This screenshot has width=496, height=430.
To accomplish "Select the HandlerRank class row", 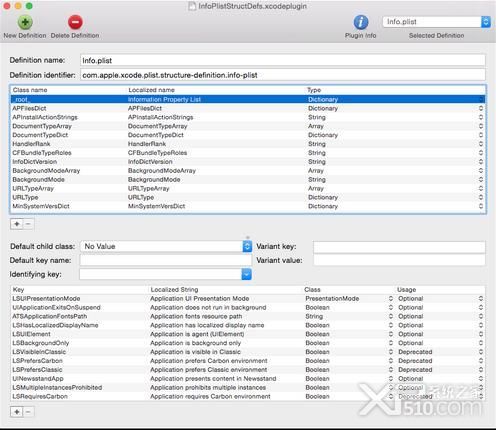I will point(248,144).
